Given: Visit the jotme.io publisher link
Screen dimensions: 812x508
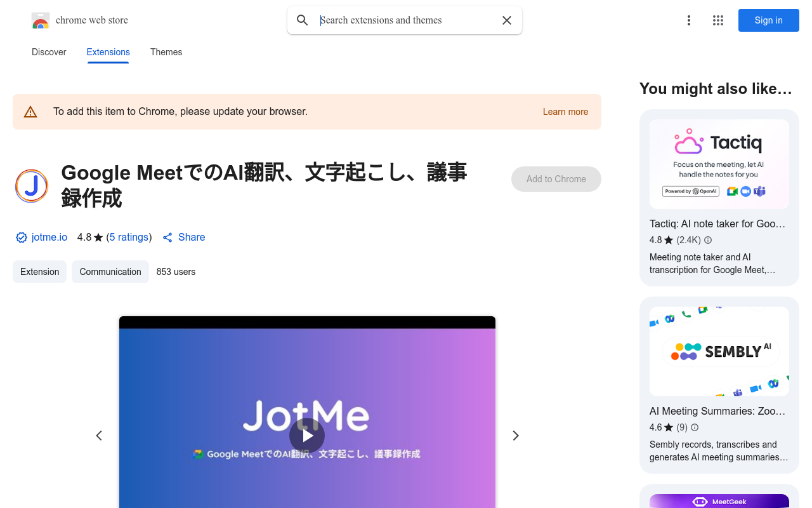Looking at the screenshot, I should point(49,237).
